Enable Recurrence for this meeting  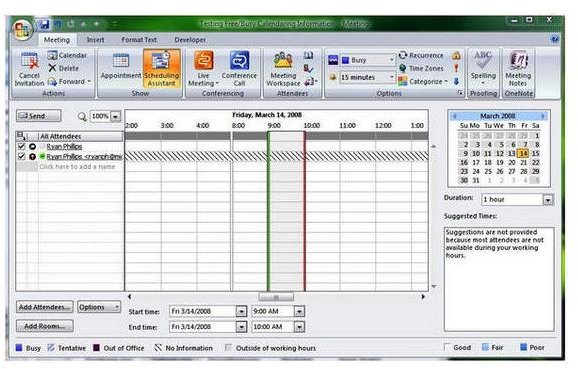(421, 55)
